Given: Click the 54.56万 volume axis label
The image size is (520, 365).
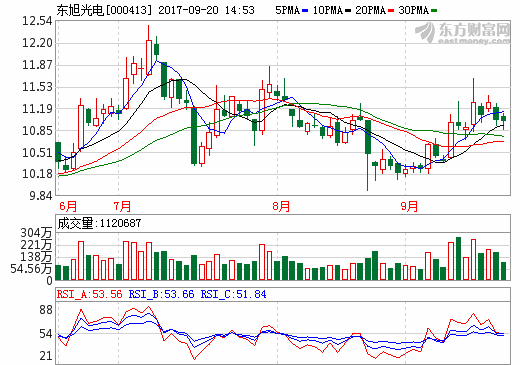Looking at the screenshot, I should (x=31, y=269).
